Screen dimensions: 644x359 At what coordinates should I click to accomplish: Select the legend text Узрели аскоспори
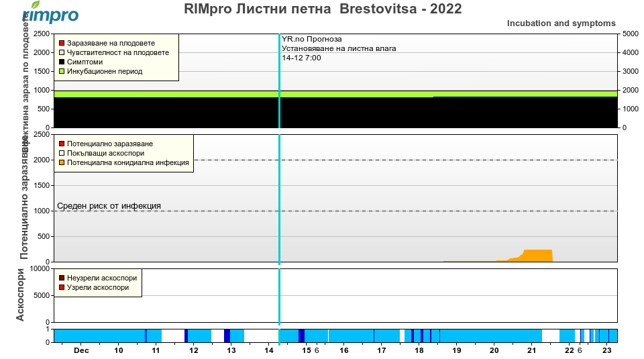(x=98, y=287)
